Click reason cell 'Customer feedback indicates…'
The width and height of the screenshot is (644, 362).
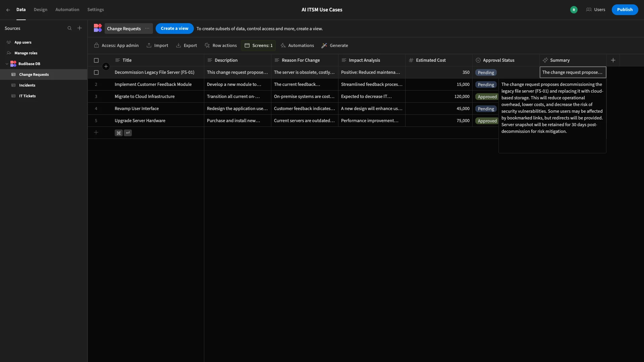coord(305,109)
